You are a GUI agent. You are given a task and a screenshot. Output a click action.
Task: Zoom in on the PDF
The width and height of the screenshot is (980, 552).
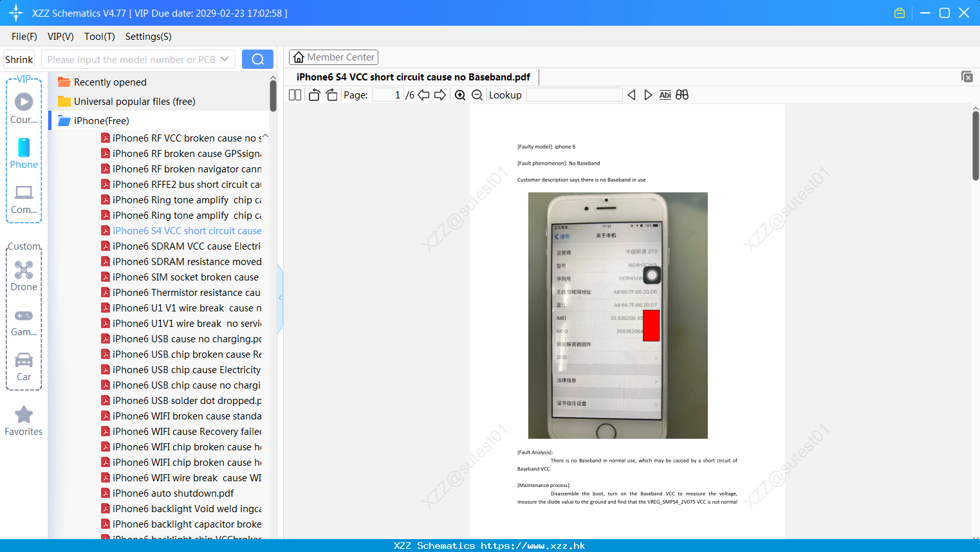coord(460,95)
